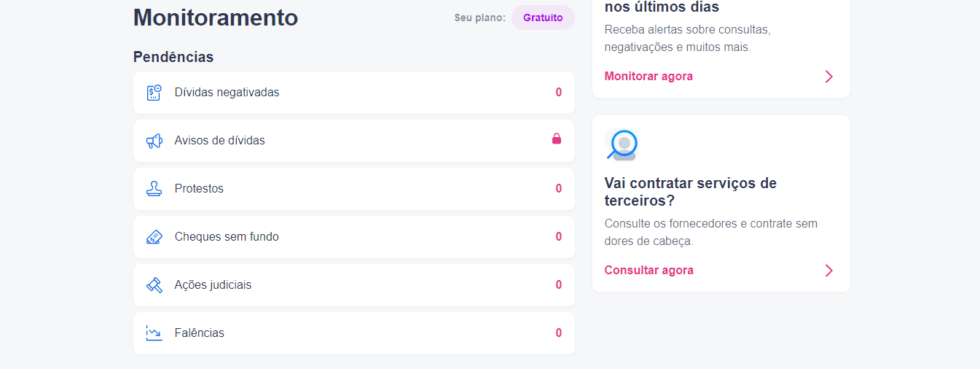Click the pink lock icon on Avisos de dívidas
This screenshot has height=369, width=980.
[x=557, y=139]
